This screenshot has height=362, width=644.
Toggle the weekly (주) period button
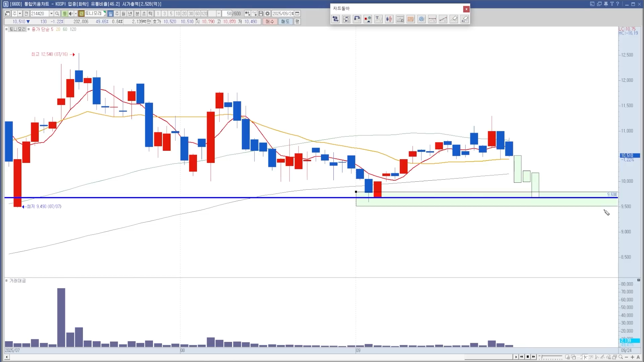pos(117,14)
